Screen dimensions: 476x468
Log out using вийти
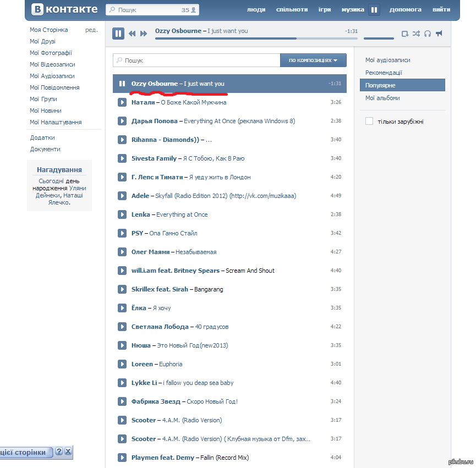pos(441,10)
